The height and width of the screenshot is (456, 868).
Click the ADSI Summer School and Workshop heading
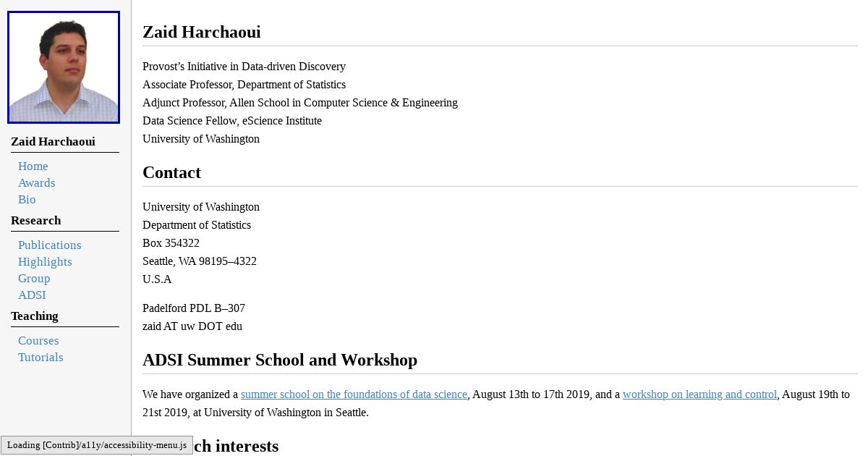(280, 360)
